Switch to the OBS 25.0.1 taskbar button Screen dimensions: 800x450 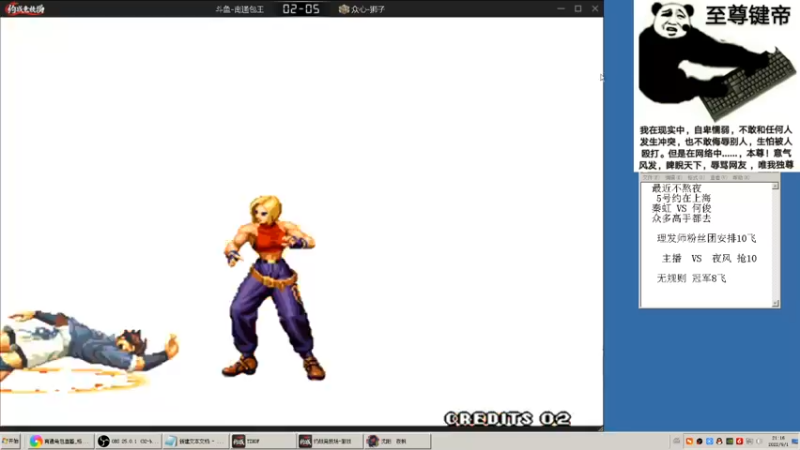click(x=128, y=441)
